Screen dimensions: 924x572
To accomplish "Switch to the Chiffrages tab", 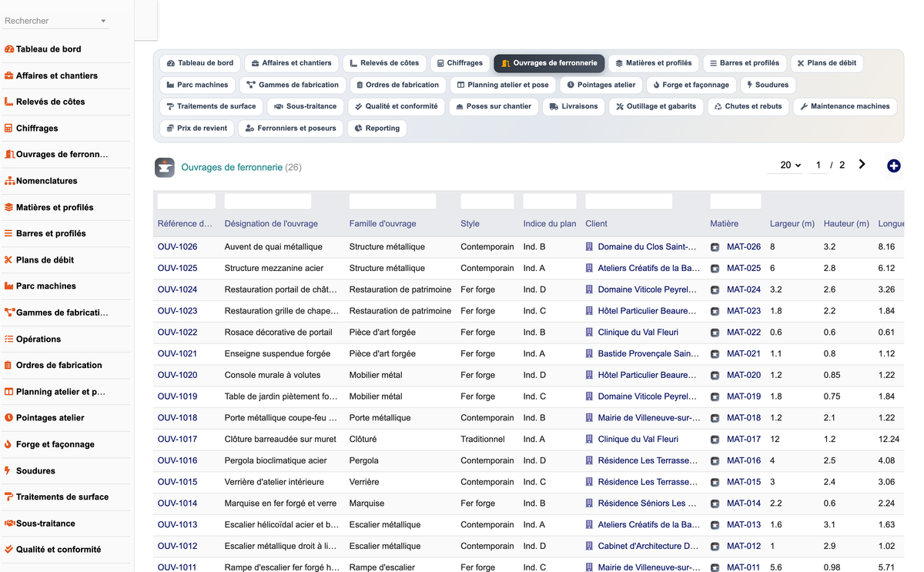I will point(460,63).
